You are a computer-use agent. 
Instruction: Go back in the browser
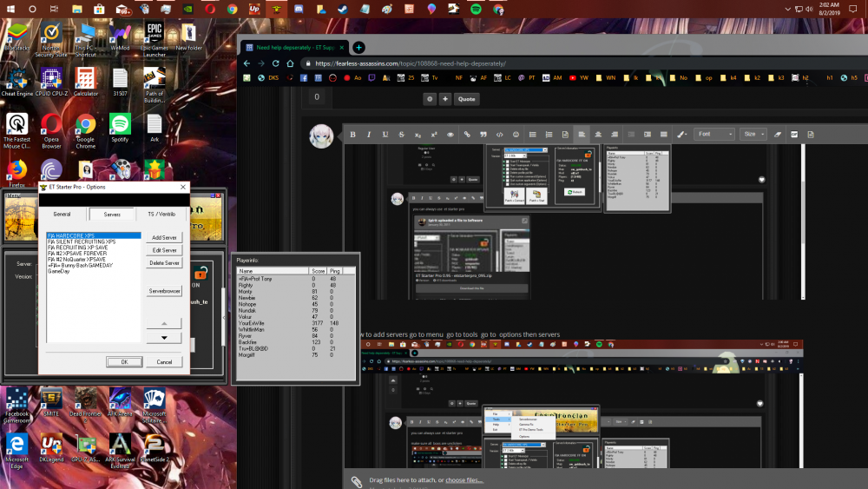[247, 63]
